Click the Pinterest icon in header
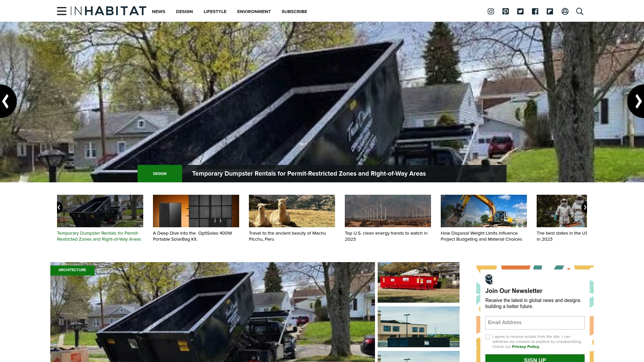644x362 pixels. (505, 11)
